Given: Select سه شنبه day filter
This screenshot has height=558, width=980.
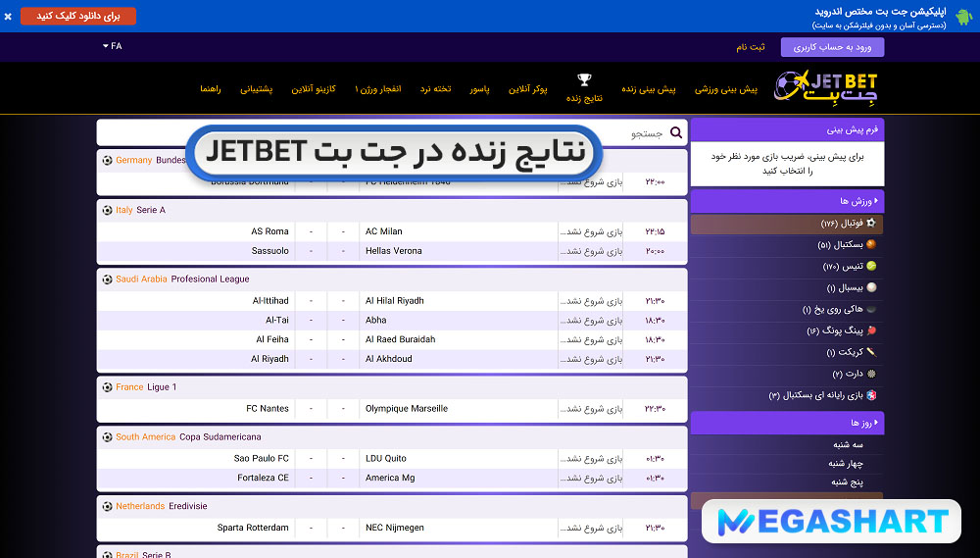Looking at the screenshot, I should [848, 445].
